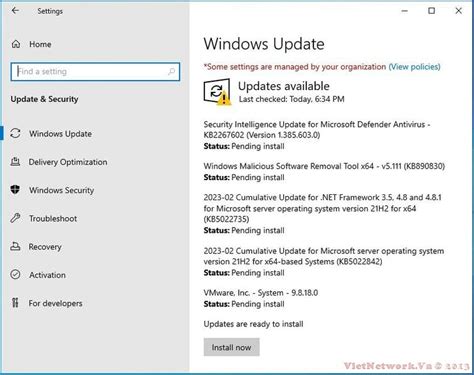This screenshot has width=474, height=375.
Task: Click the Update & Security heading
Action: 44,99
